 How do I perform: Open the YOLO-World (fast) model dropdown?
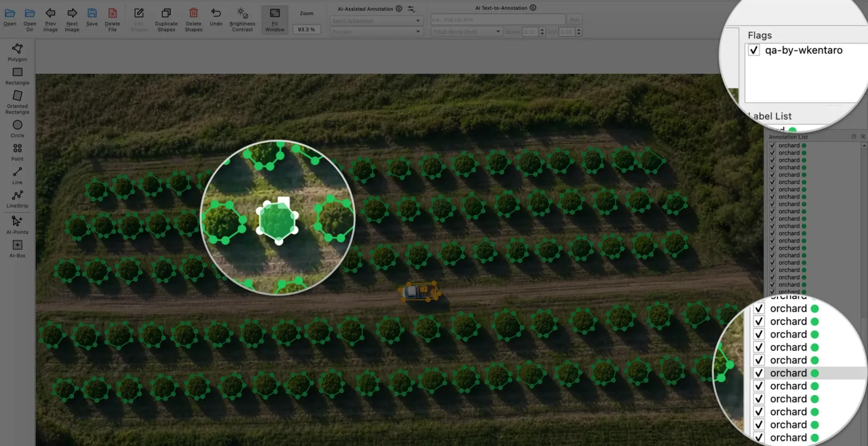tap(467, 31)
